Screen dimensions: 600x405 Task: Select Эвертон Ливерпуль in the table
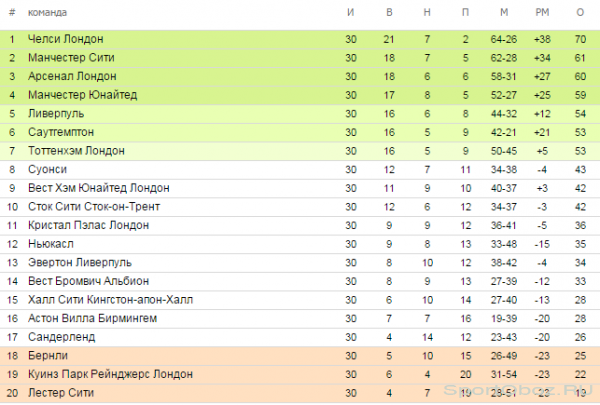tap(80, 263)
